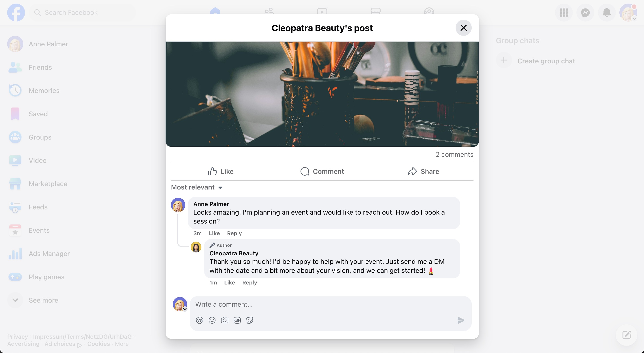Screen dimensions: 644x353
Task: Add a GIF to the comment
Action: pyautogui.click(x=237, y=320)
